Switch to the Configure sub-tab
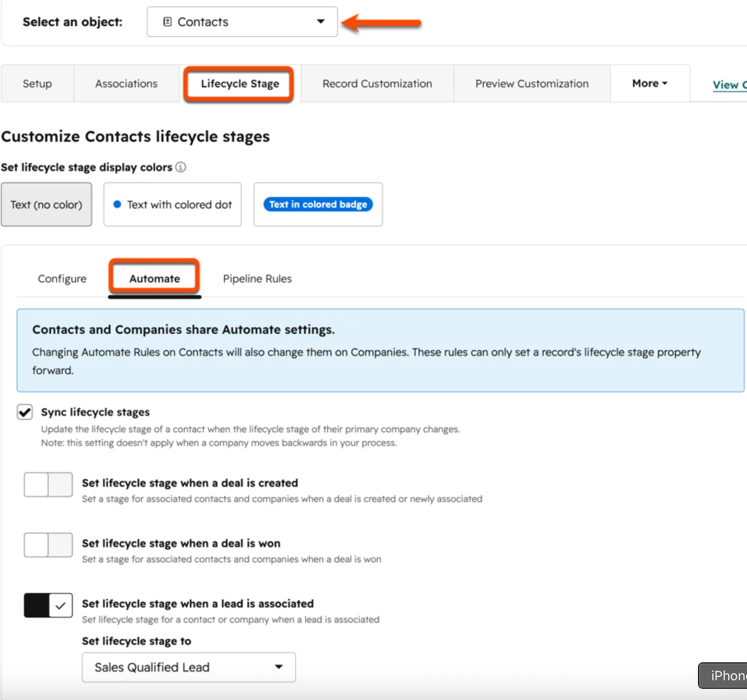 (x=62, y=278)
